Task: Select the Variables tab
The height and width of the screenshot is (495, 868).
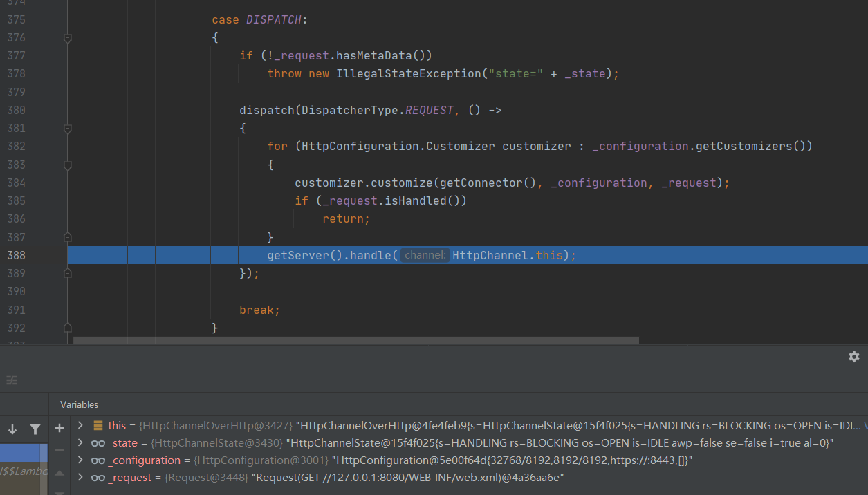Action: coord(79,404)
